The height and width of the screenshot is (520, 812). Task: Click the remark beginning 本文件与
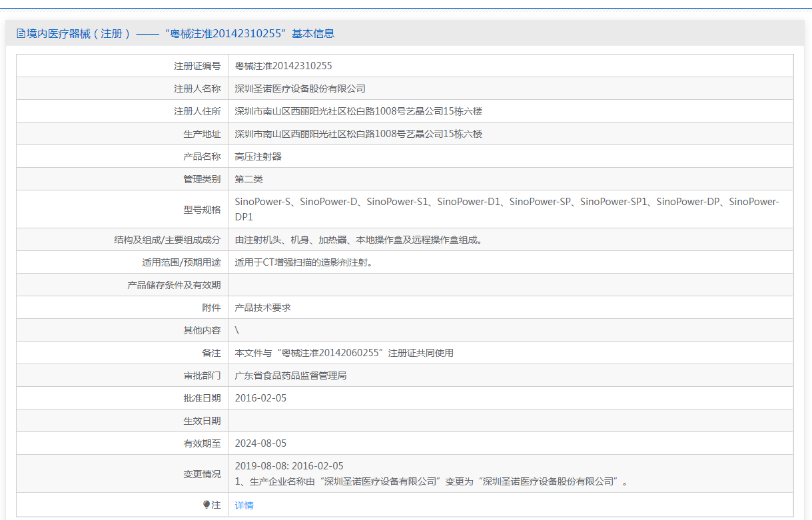pos(344,353)
